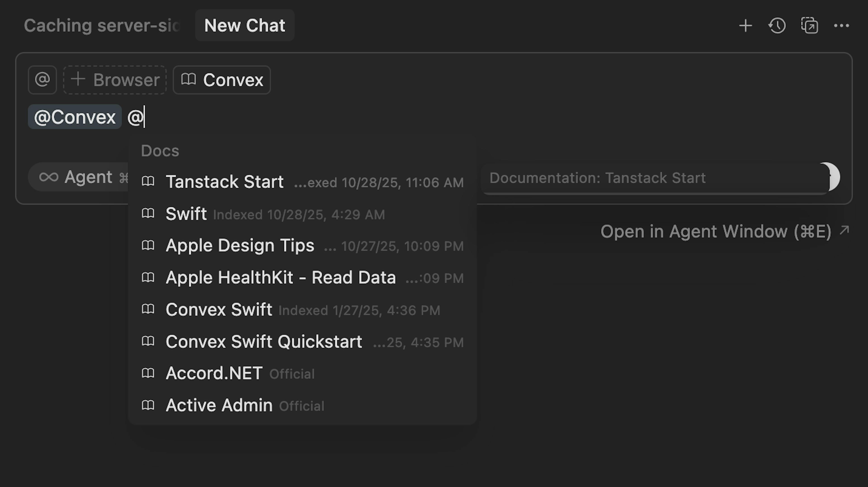Screen dimensions: 868x487
Task: Click the book icon on the Convex chip
Action: (x=189, y=80)
